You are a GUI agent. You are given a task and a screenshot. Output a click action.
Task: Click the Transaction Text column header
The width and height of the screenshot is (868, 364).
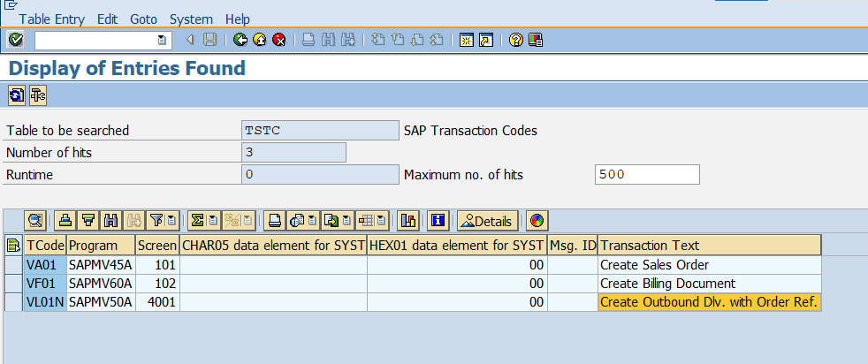point(710,246)
